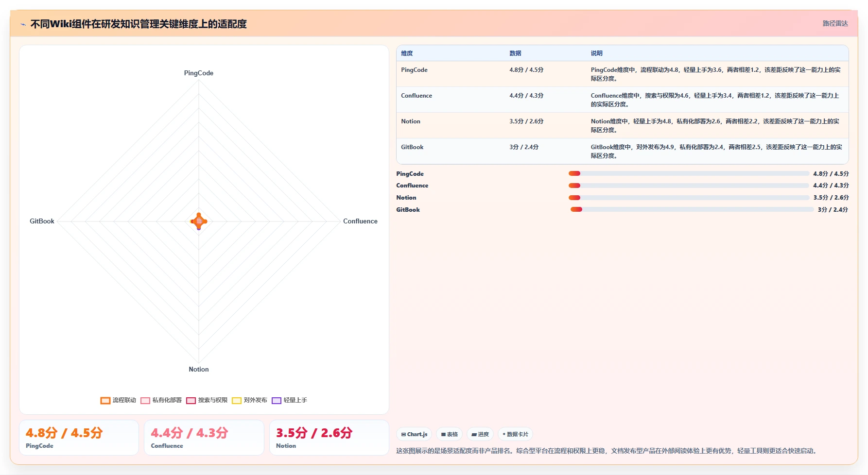Click the Notion radar axis label
868x475 pixels.
(199, 370)
